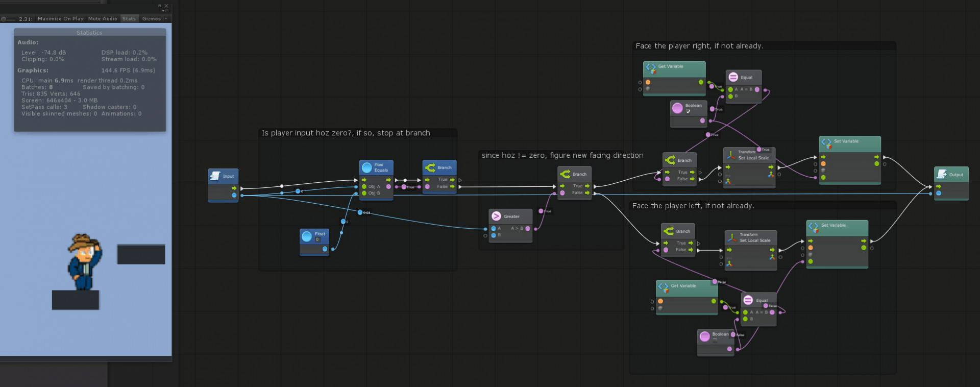Click Branch icon in 'Face the player right' group
980x387 pixels.
point(670,160)
